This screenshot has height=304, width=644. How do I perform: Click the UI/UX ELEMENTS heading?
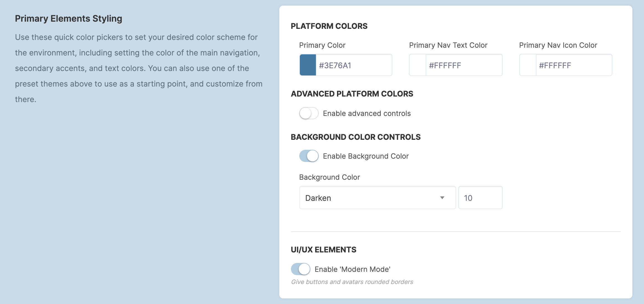(323, 250)
